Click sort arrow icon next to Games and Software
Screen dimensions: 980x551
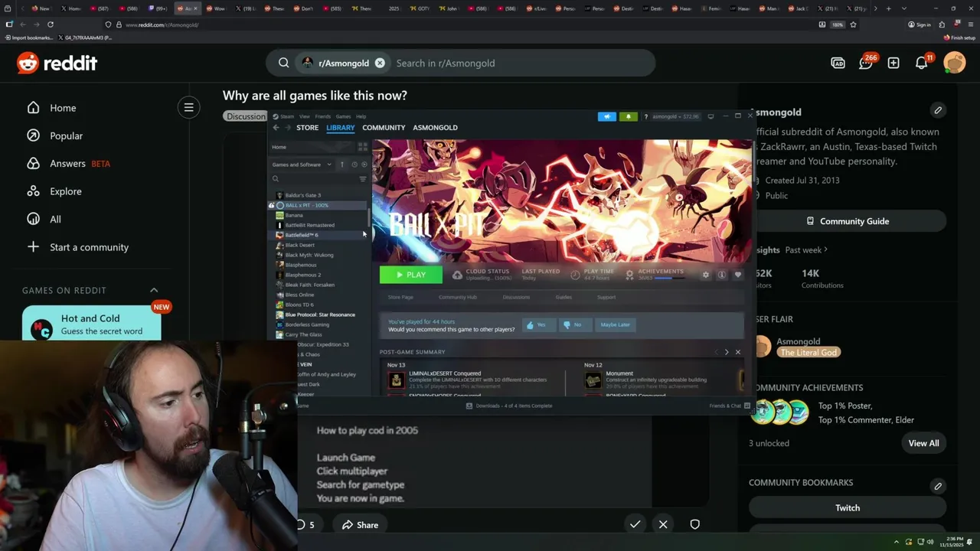342,165
